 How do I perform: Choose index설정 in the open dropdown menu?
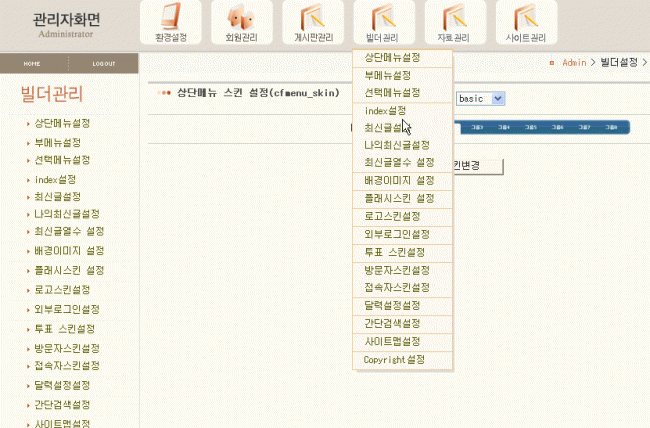click(x=385, y=110)
